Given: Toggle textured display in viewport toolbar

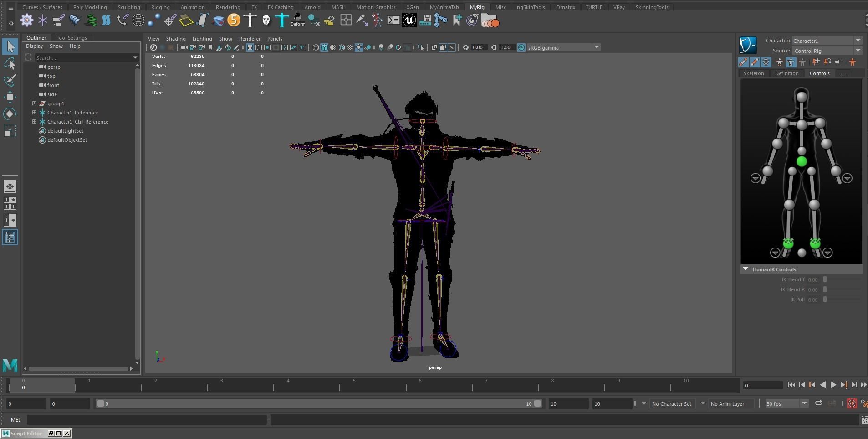Looking at the screenshot, I should point(350,47).
